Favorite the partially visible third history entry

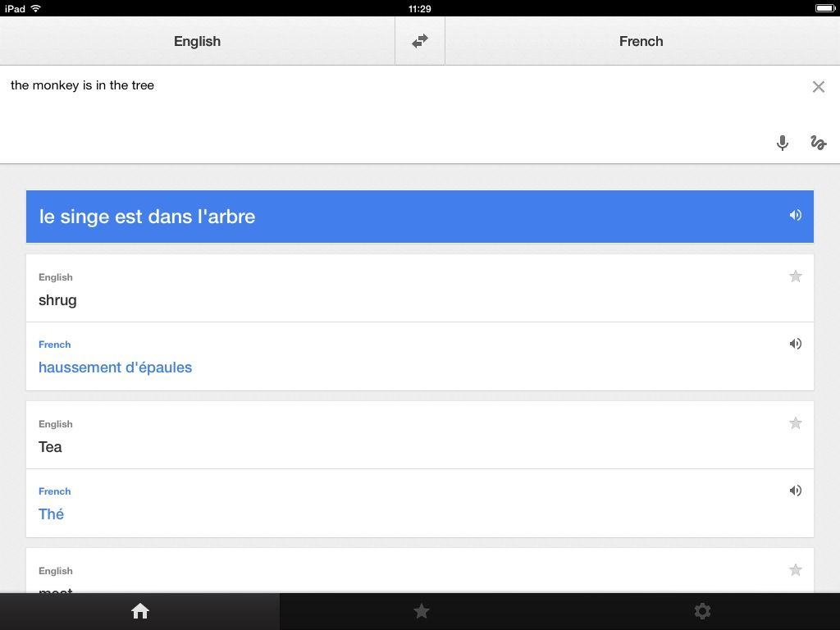coord(795,570)
